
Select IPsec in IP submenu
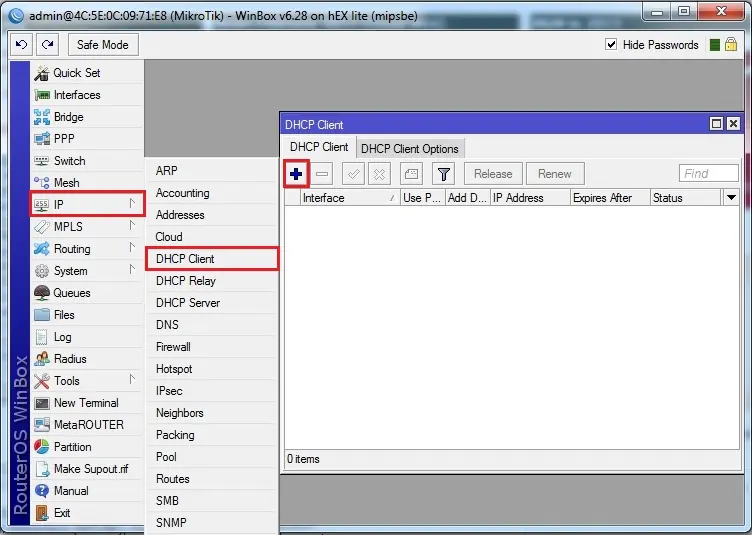(212, 391)
